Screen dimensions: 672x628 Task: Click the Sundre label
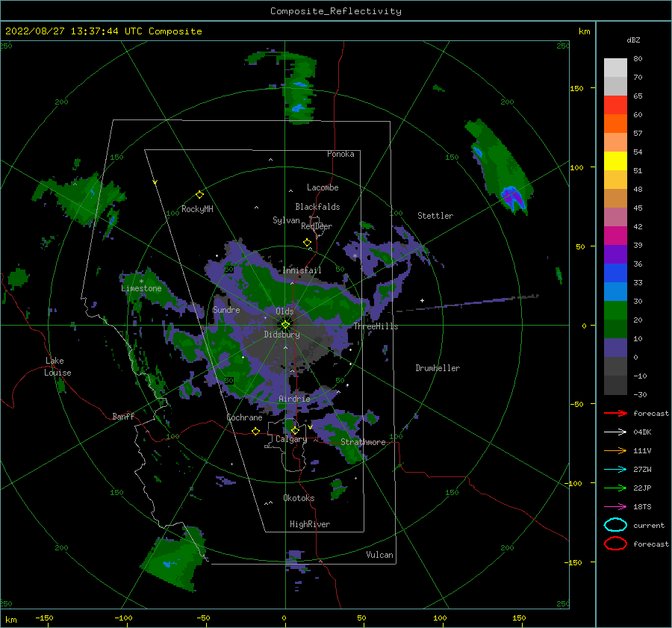[226, 310]
